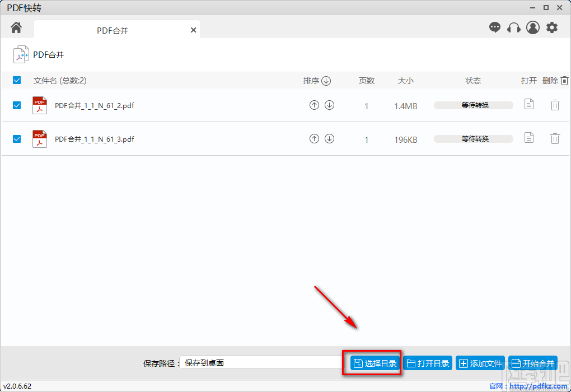Image resolution: width=571 pixels, height=392 pixels.
Task: Switch to the PDF合并 tab
Action: (x=116, y=29)
